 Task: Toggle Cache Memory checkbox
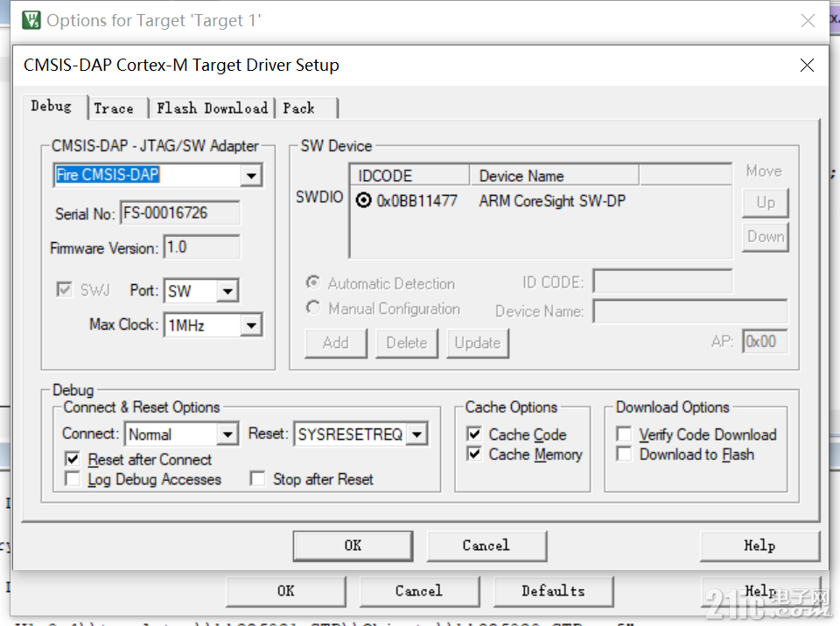[x=474, y=454]
